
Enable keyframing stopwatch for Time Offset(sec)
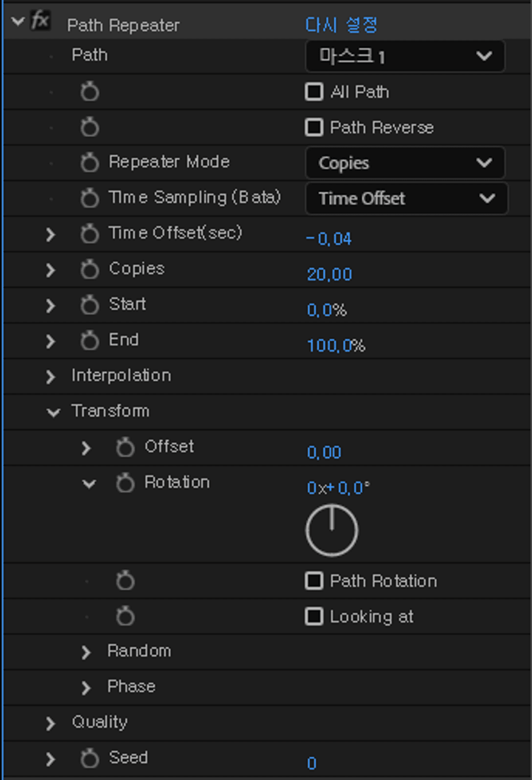(90, 233)
